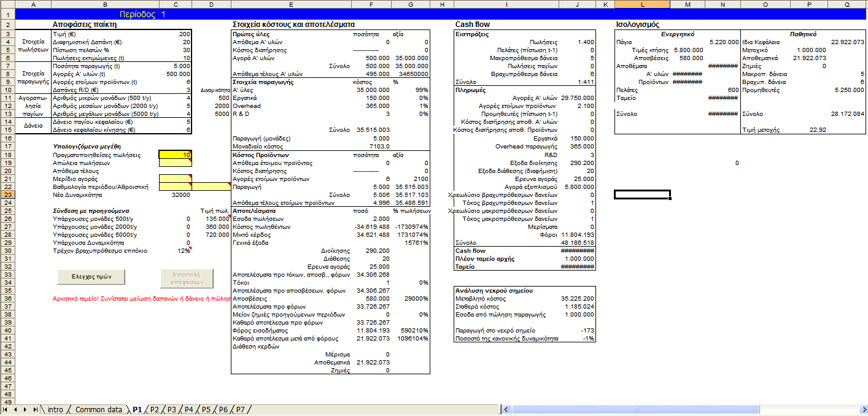Click the row 1 header
The height and width of the screenshot is (416, 868).
[x=7, y=14]
